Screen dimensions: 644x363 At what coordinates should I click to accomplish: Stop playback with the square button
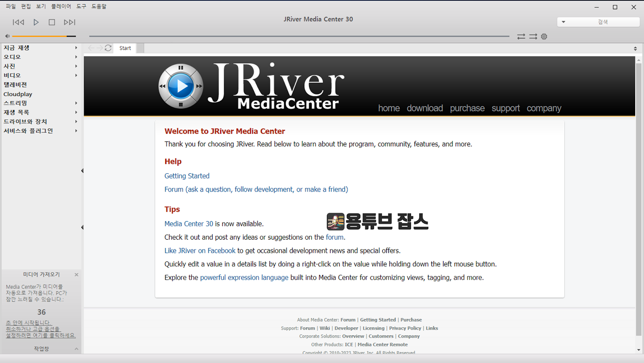tap(52, 22)
